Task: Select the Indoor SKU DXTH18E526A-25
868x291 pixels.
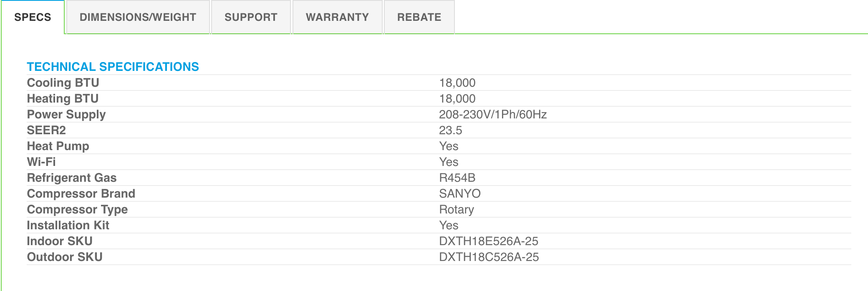Action: (x=489, y=241)
